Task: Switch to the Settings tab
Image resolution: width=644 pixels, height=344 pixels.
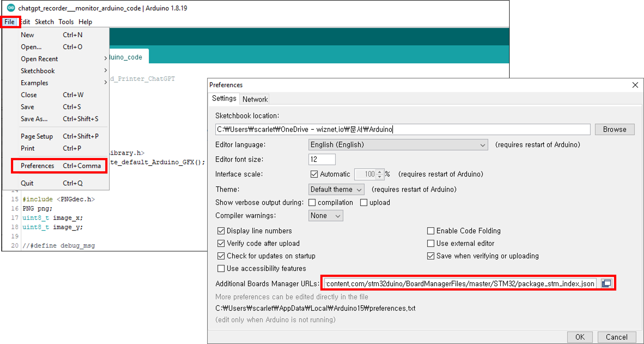Action: point(224,98)
